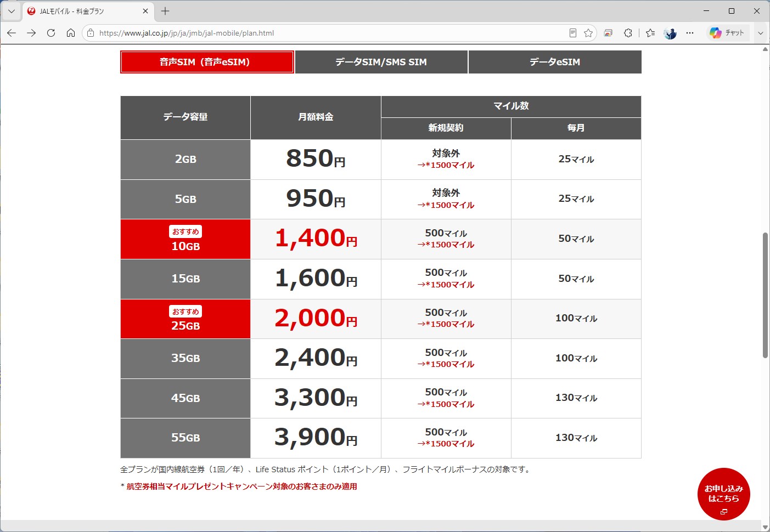The width and height of the screenshot is (770, 532).
Task: Click the 月額料金 column header
Action: (x=316, y=117)
